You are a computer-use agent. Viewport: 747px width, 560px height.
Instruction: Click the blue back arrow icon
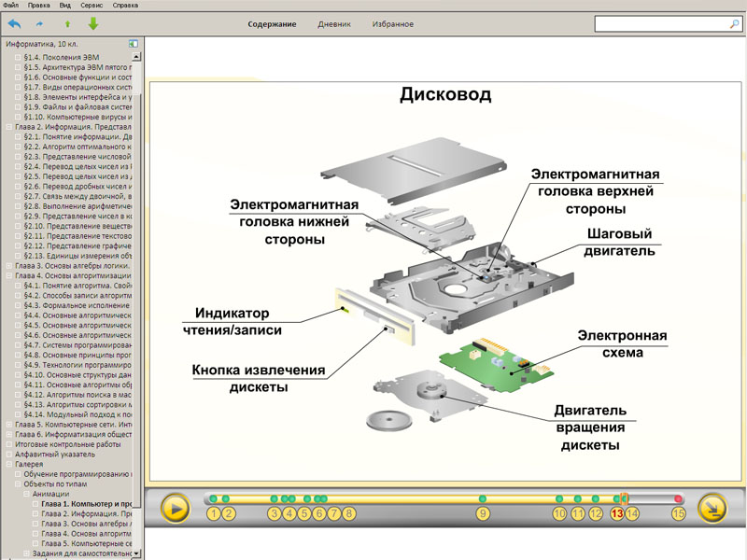15,23
